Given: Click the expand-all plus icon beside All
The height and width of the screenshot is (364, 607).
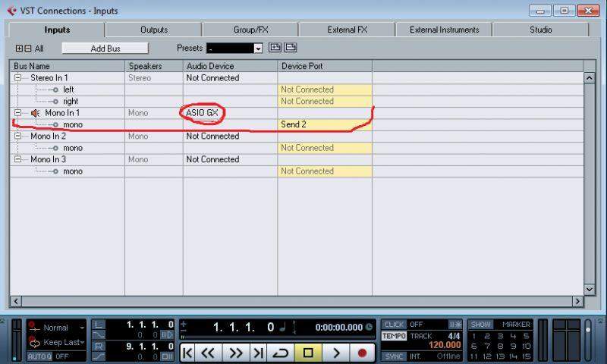Looking at the screenshot, I should [19, 49].
